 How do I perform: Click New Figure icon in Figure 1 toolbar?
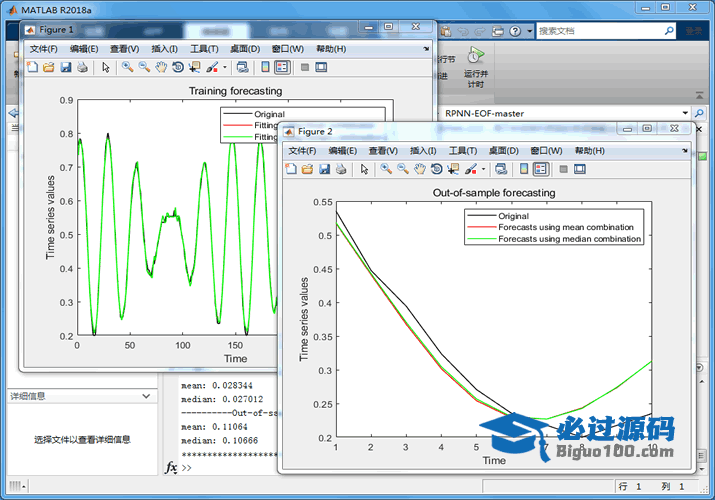pos(32,67)
